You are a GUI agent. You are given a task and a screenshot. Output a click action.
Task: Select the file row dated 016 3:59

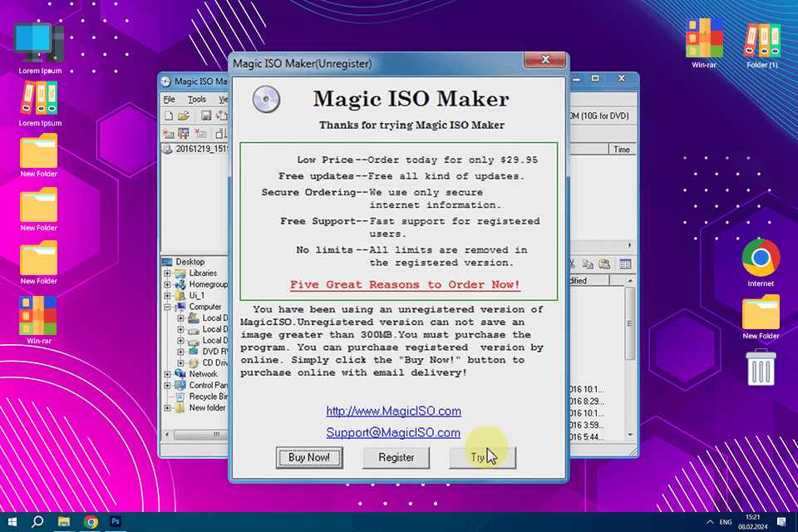tap(587, 425)
